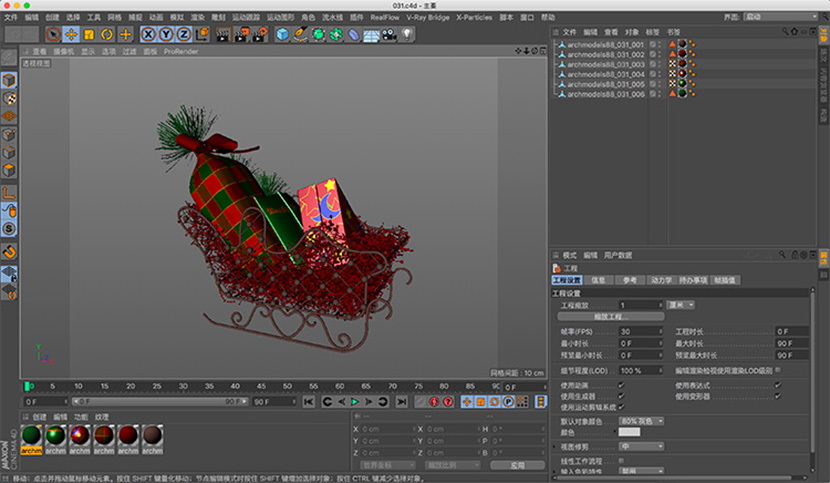Open the 渲染 menu in menu bar
Screen dimensions: 830x483
196,17
